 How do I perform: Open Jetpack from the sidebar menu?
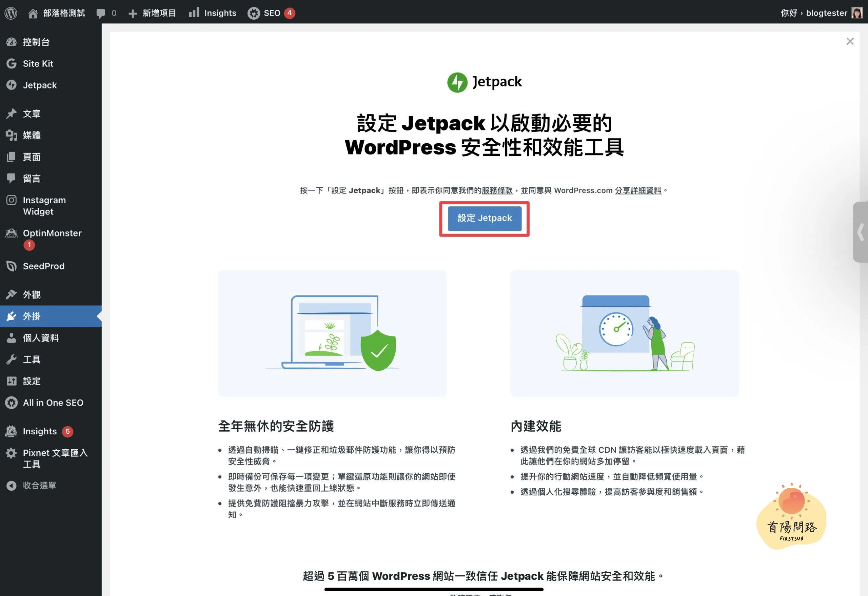pyautogui.click(x=40, y=85)
